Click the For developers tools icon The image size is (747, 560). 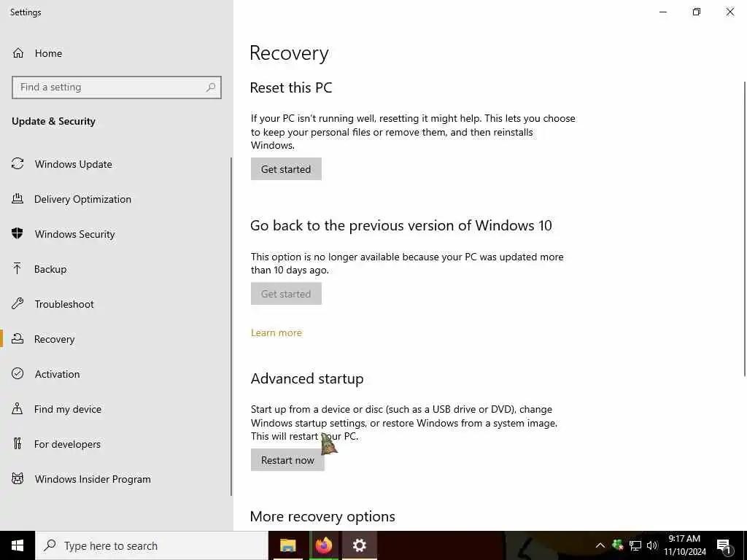click(18, 443)
